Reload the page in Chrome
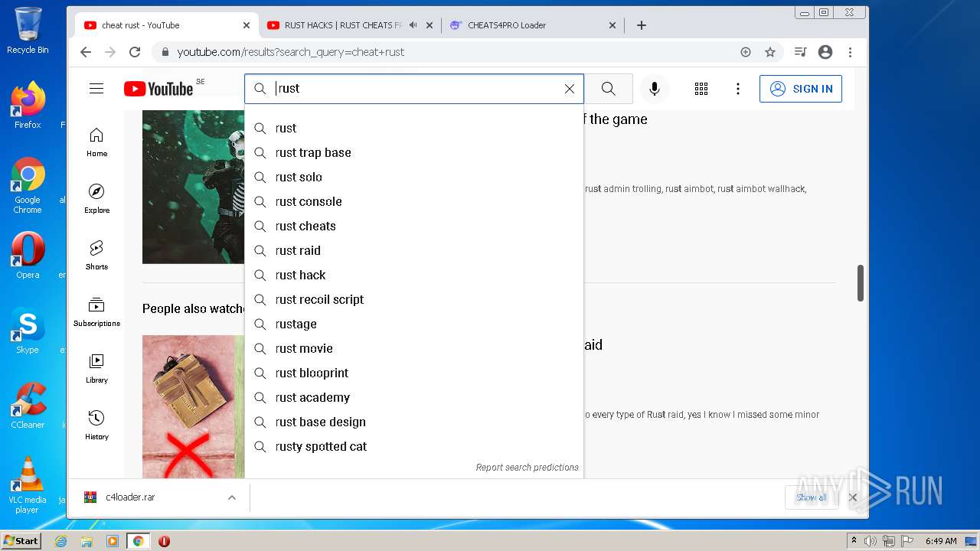Image resolution: width=980 pixels, height=551 pixels. click(x=135, y=52)
